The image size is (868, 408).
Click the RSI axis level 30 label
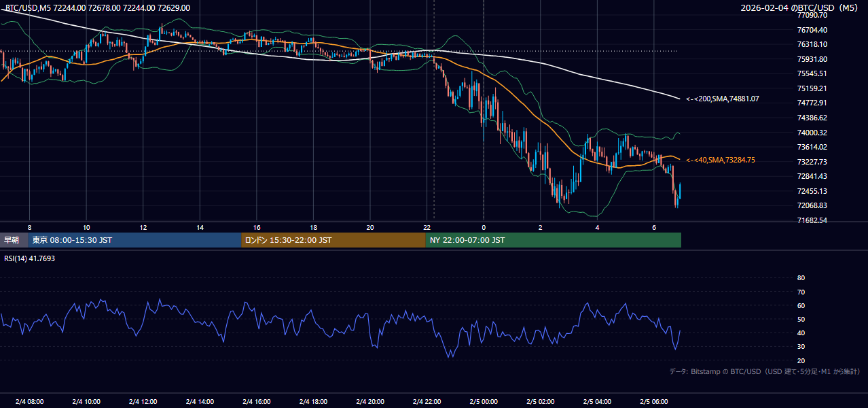(x=801, y=347)
